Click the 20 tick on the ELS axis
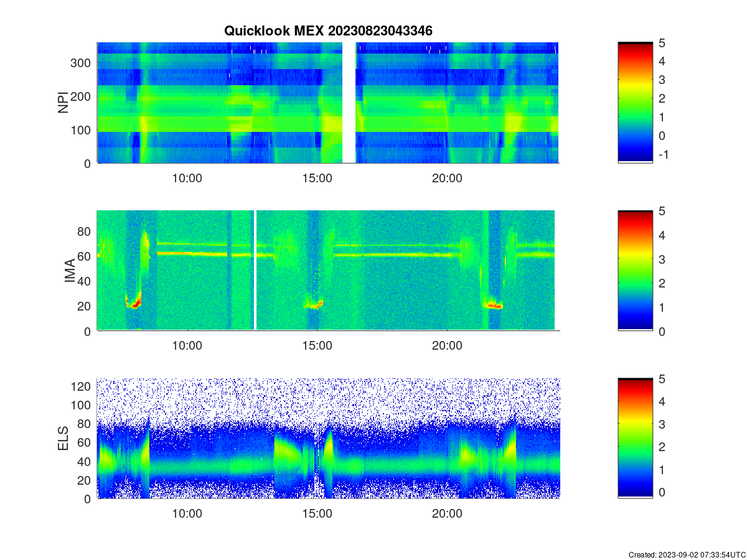The height and width of the screenshot is (560, 747). click(x=85, y=480)
